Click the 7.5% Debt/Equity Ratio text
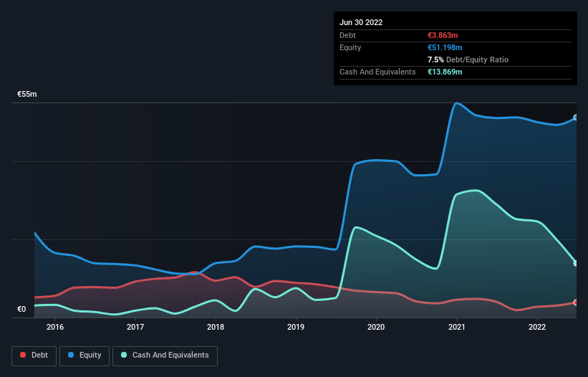 [468, 59]
